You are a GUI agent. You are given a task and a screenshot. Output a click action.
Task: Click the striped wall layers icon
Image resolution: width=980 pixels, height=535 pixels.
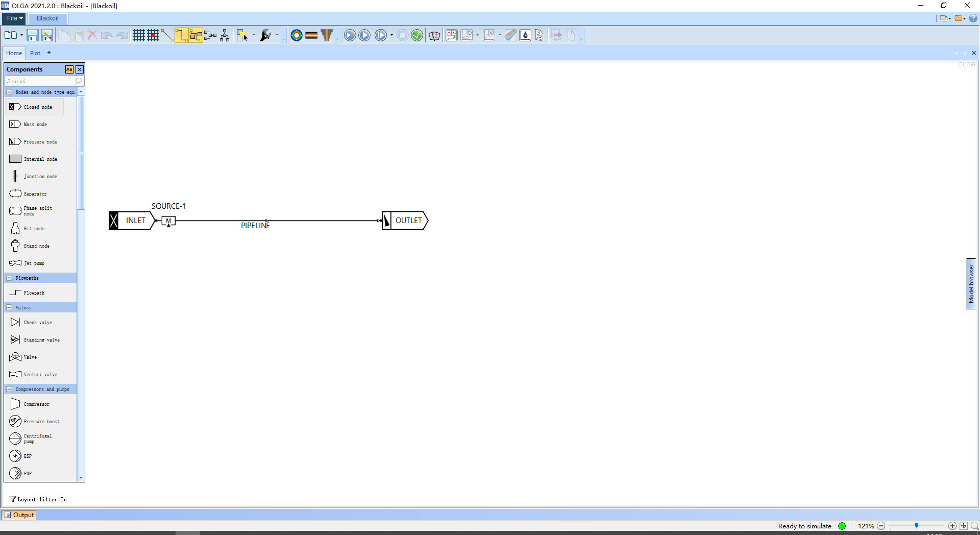(311, 35)
